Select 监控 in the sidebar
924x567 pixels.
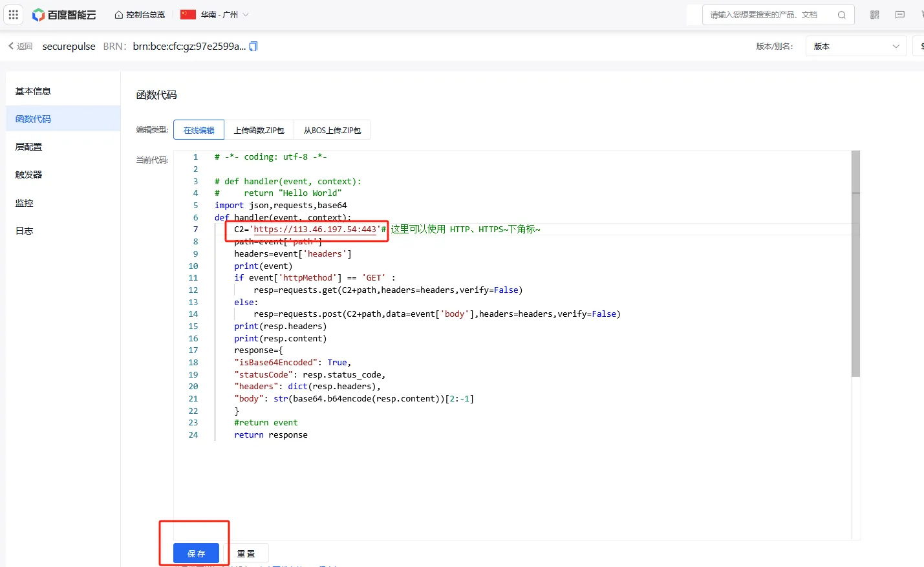[x=63, y=203]
